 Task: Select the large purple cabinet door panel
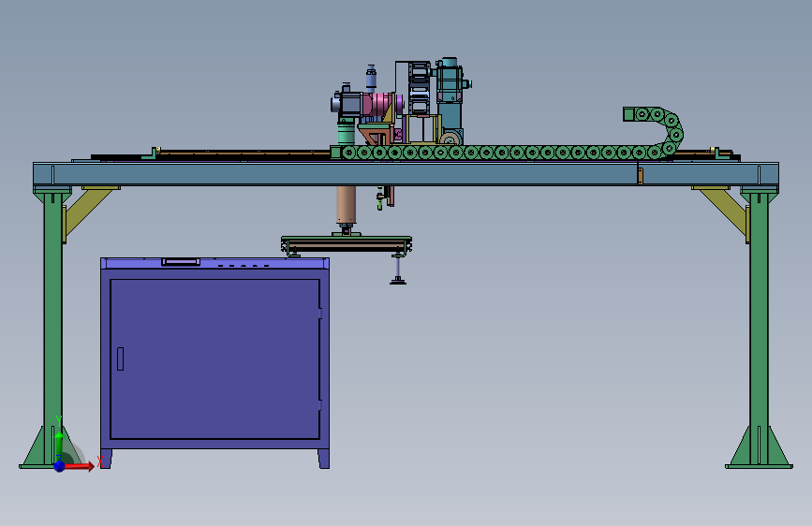(x=214, y=359)
